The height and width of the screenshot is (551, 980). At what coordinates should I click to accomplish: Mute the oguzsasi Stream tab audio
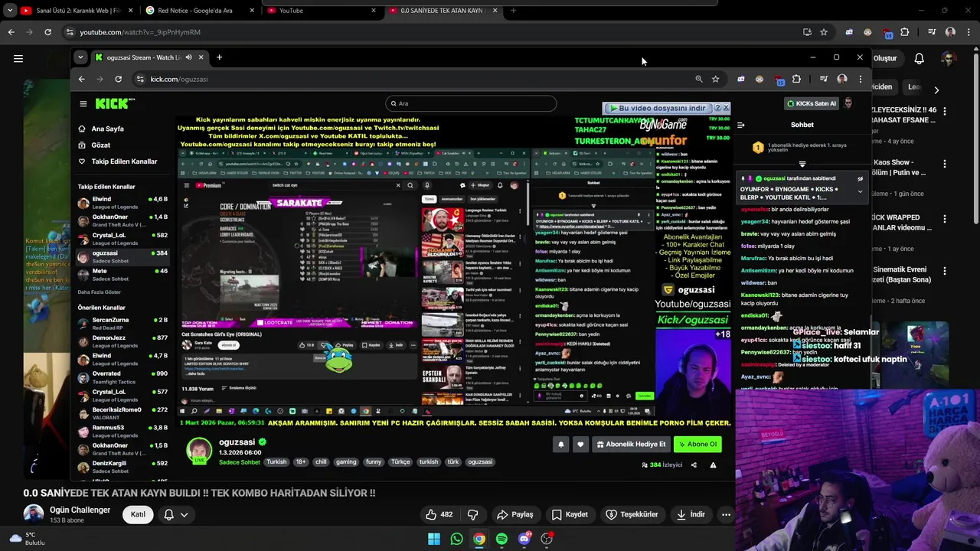coord(188,57)
